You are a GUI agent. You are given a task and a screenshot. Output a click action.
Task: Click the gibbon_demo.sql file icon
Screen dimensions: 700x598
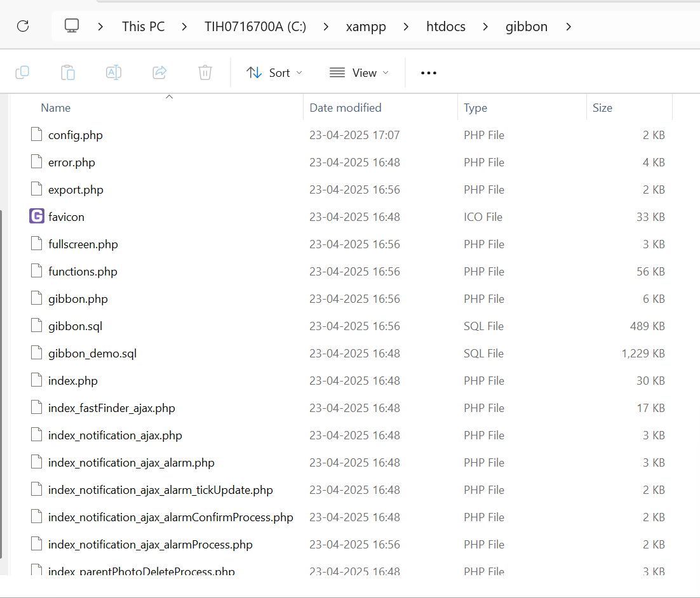(37, 352)
